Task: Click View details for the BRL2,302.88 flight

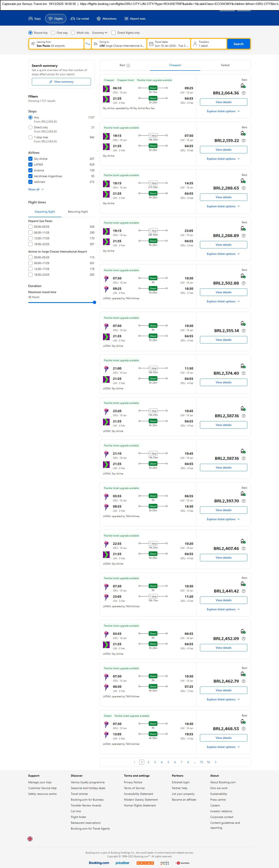Action: point(223,292)
